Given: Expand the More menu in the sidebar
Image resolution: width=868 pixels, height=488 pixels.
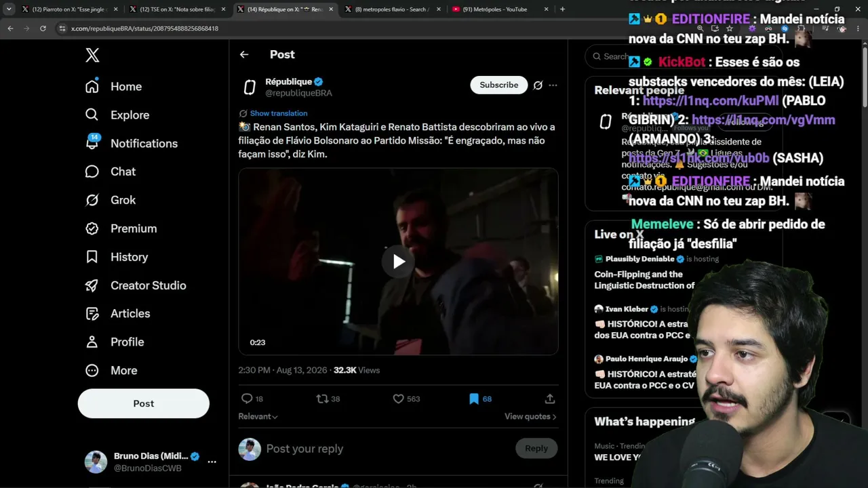Looking at the screenshot, I should pos(111,371).
